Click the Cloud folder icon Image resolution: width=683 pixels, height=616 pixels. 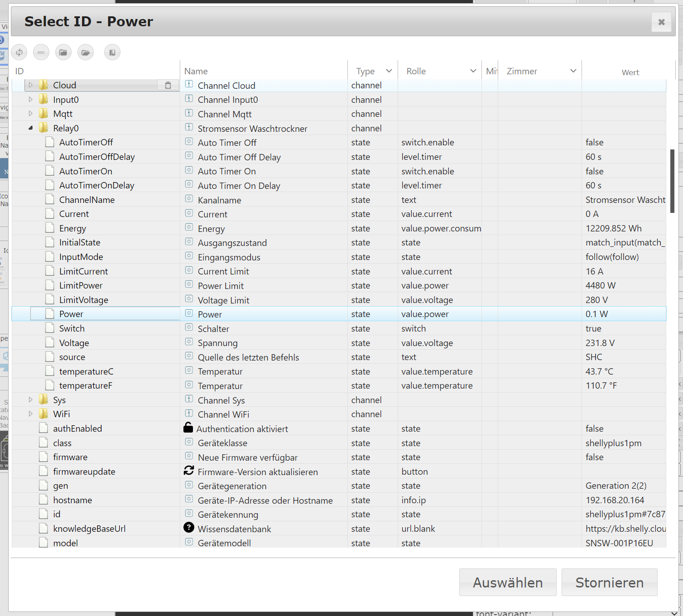43,85
